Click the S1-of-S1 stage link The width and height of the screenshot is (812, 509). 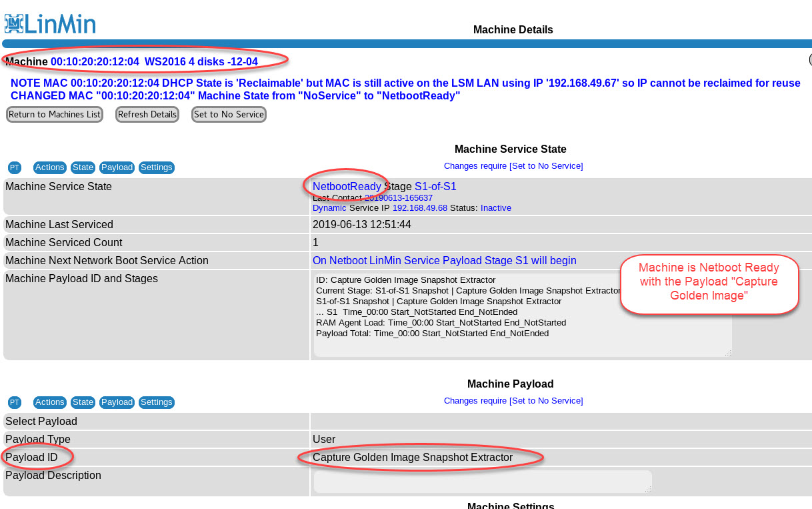point(435,187)
